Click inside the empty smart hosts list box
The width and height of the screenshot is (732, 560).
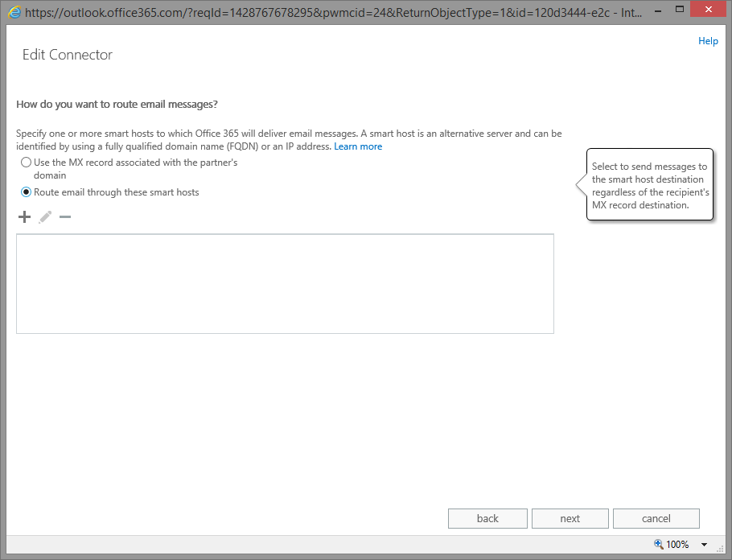tap(285, 283)
